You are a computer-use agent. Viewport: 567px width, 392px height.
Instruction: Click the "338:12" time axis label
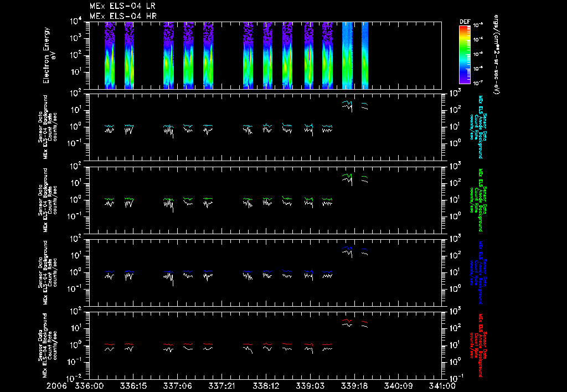point(266,386)
